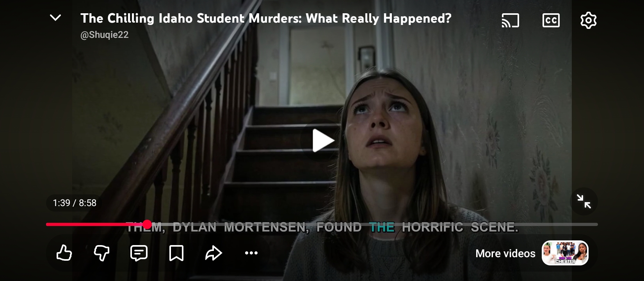The height and width of the screenshot is (281, 644).
Task: Like the video with thumbs up
Action: (64, 253)
